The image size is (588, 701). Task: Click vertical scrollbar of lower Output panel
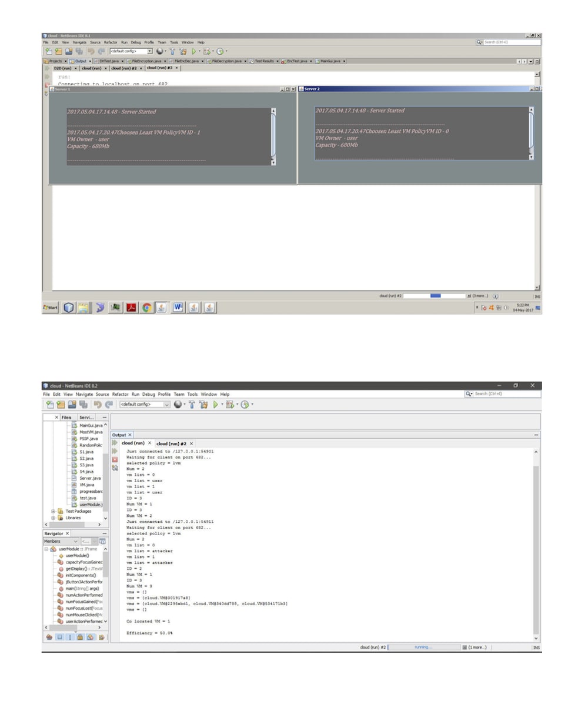tap(536, 545)
